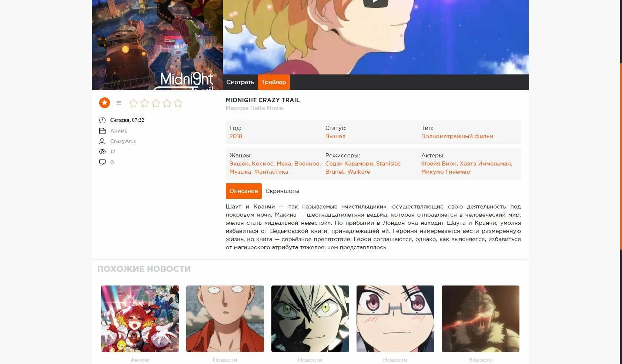Select the Описание tab
Screen dimensions: 622x364
(x=244, y=191)
